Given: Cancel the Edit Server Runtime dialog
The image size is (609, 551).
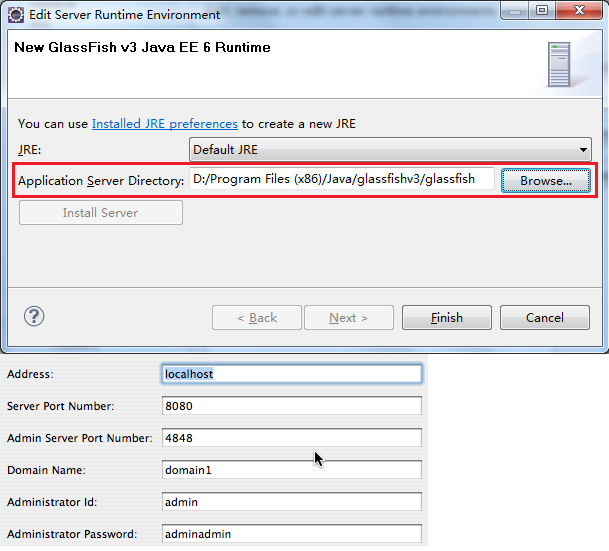Looking at the screenshot, I should point(545,318).
